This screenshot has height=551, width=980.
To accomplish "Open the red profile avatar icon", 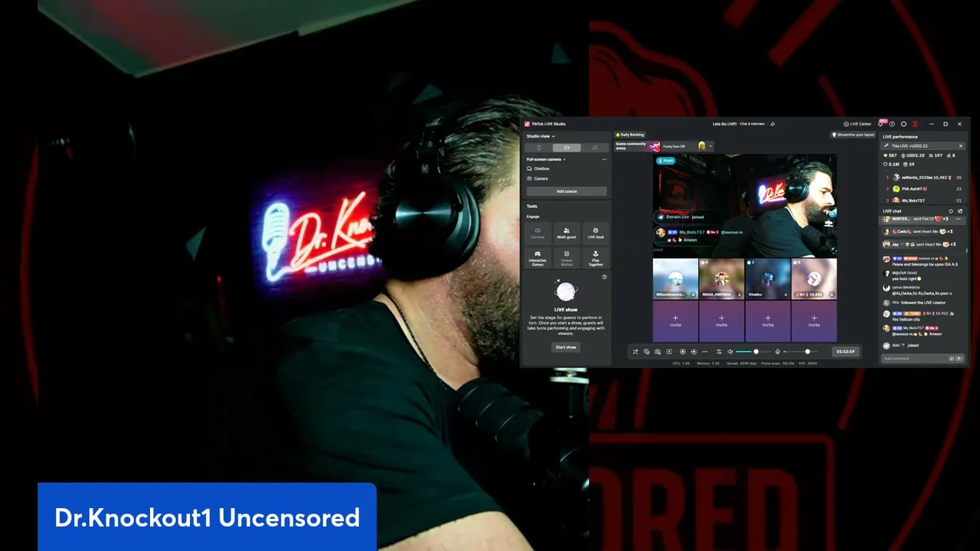I will (x=915, y=124).
